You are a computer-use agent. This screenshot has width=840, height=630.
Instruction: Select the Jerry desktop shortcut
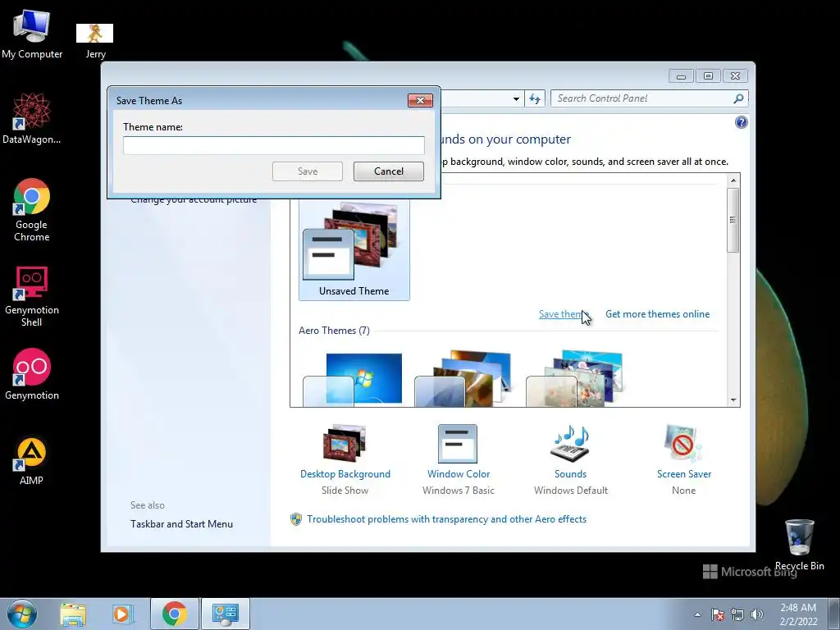click(x=95, y=40)
